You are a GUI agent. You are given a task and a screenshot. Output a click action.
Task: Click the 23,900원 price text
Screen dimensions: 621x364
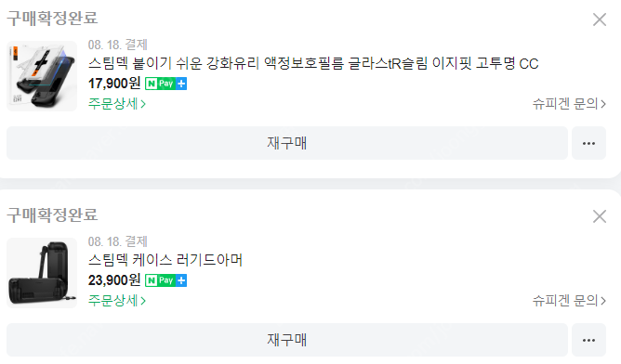(114, 280)
